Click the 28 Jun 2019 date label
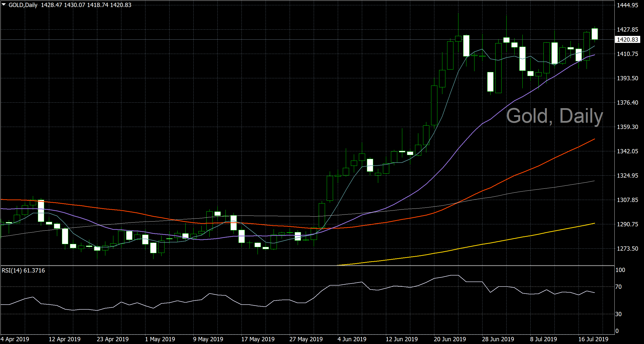The height and width of the screenshot is (344, 644). point(498,339)
